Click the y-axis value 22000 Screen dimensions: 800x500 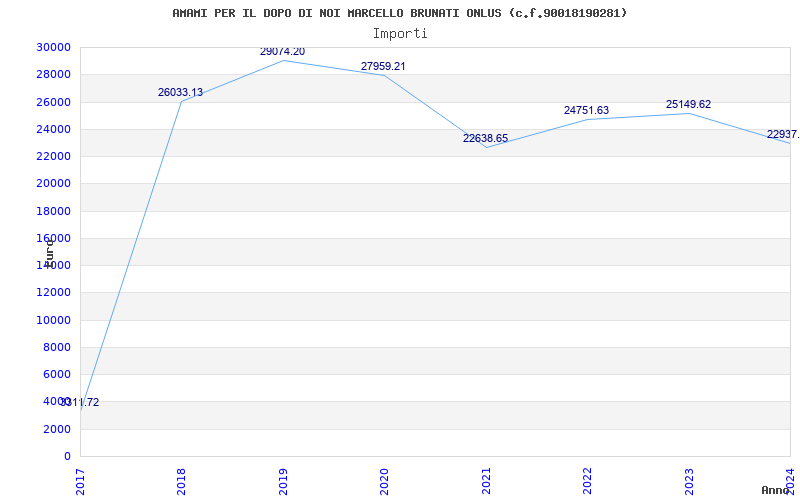53,156
